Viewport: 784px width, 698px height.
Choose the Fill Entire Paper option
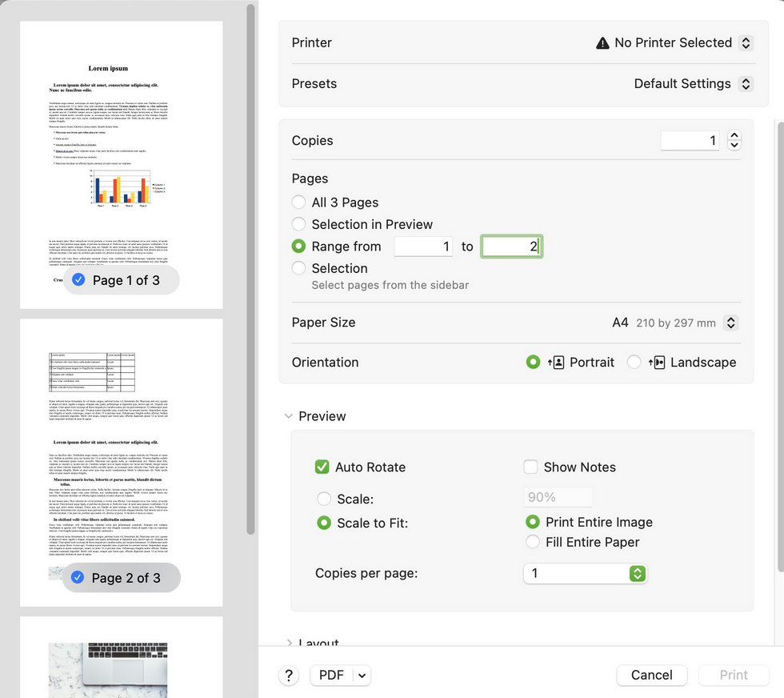click(533, 542)
